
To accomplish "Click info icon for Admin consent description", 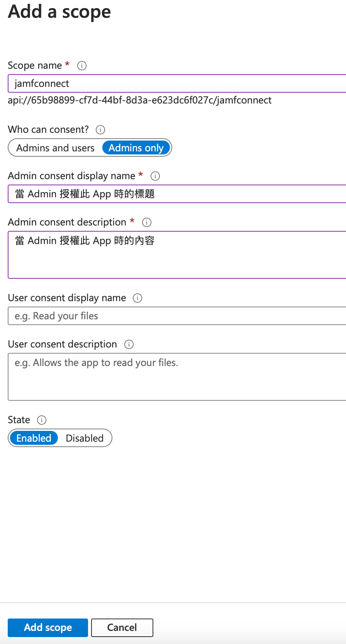I will [147, 222].
